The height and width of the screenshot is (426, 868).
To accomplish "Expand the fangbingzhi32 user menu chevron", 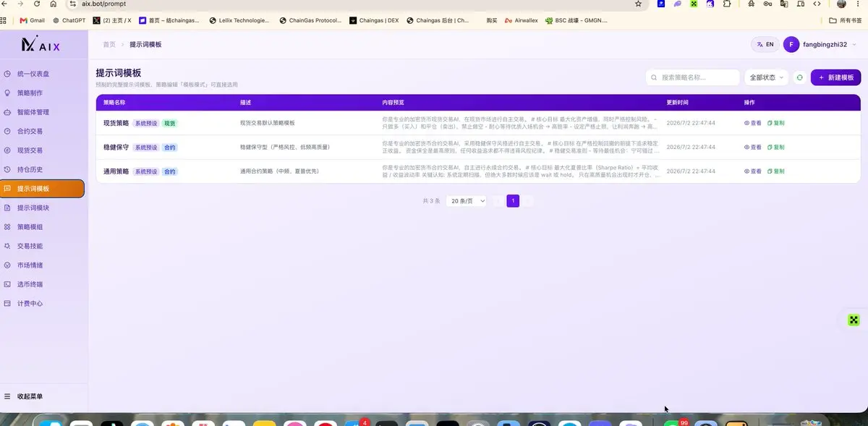I will (x=854, y=44).
